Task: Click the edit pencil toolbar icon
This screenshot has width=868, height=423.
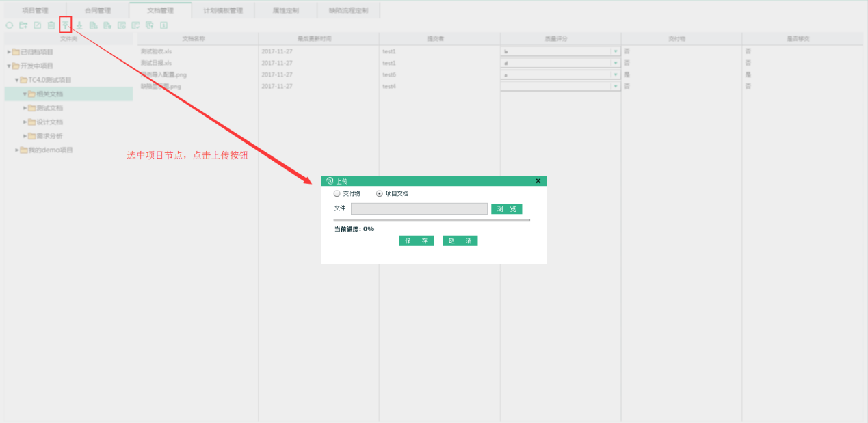Action: coord(38,25)
